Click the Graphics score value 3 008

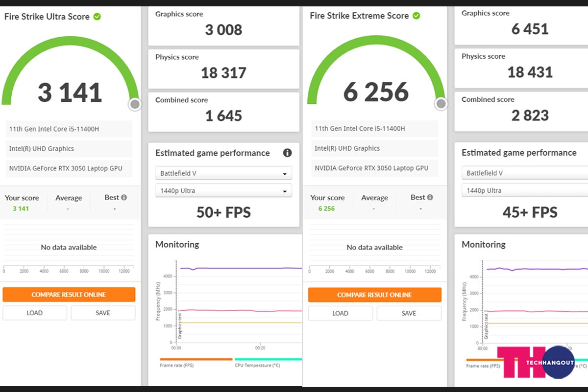click(224, 30)
